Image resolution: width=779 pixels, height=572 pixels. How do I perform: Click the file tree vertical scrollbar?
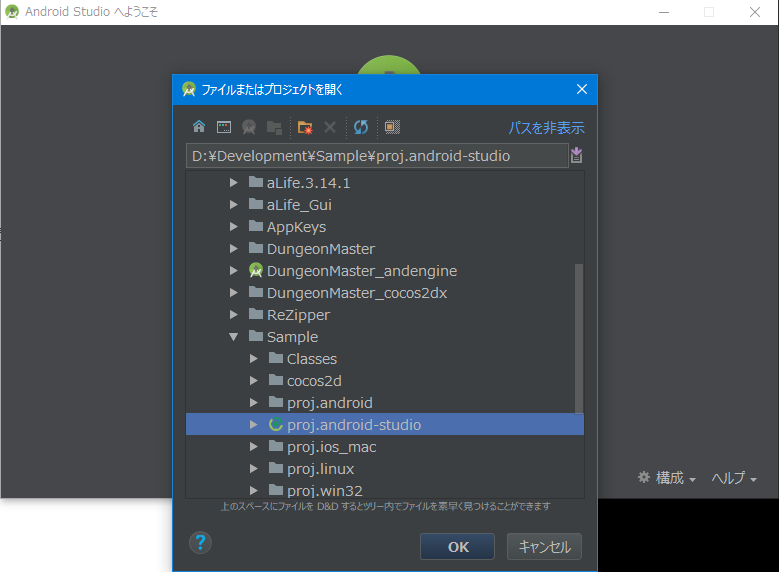[579, 338]
